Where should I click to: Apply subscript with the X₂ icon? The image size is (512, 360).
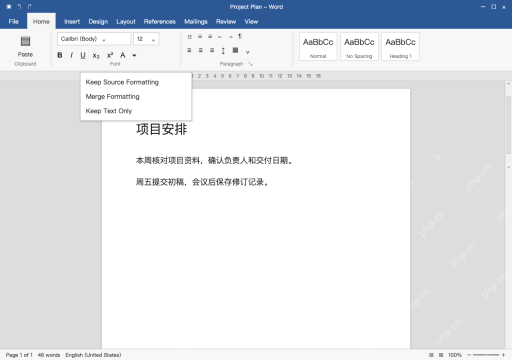coord(96,55)
